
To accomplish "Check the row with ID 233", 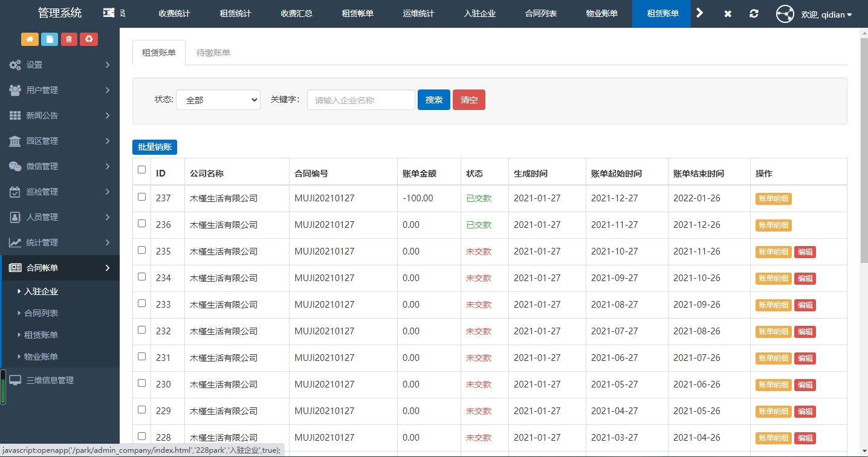I will [x=142, y=303].
